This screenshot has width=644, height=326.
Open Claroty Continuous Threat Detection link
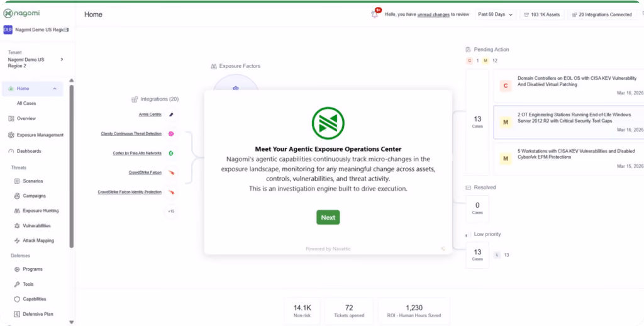point(131,133)
